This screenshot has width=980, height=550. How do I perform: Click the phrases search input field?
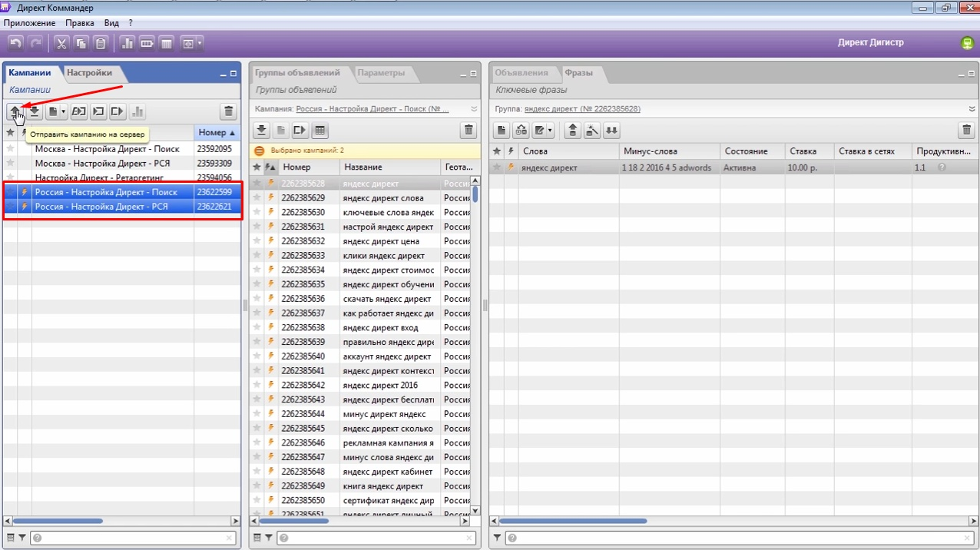point(740,538)
